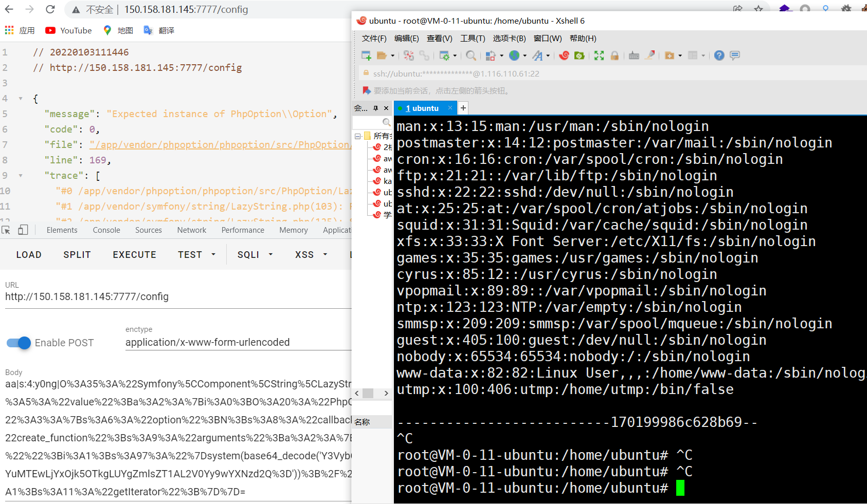Click the red flag add-session icon
867x504 pixels.
[367, 90]
